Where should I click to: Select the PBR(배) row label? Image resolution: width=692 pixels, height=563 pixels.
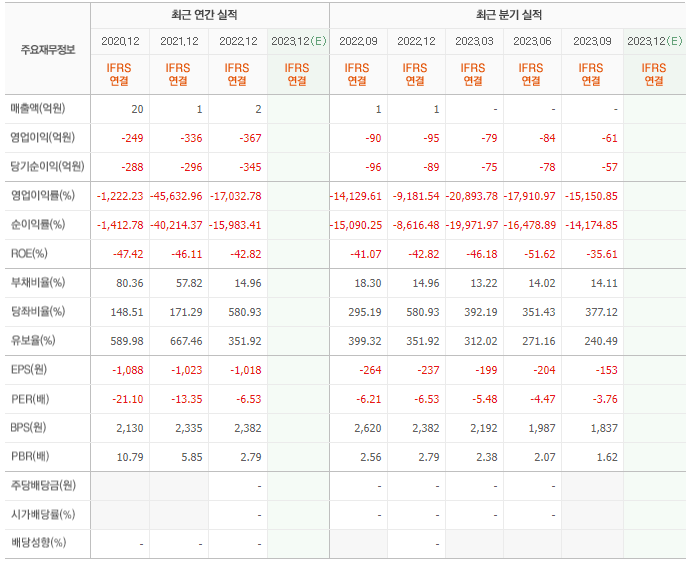pos(30,456)
